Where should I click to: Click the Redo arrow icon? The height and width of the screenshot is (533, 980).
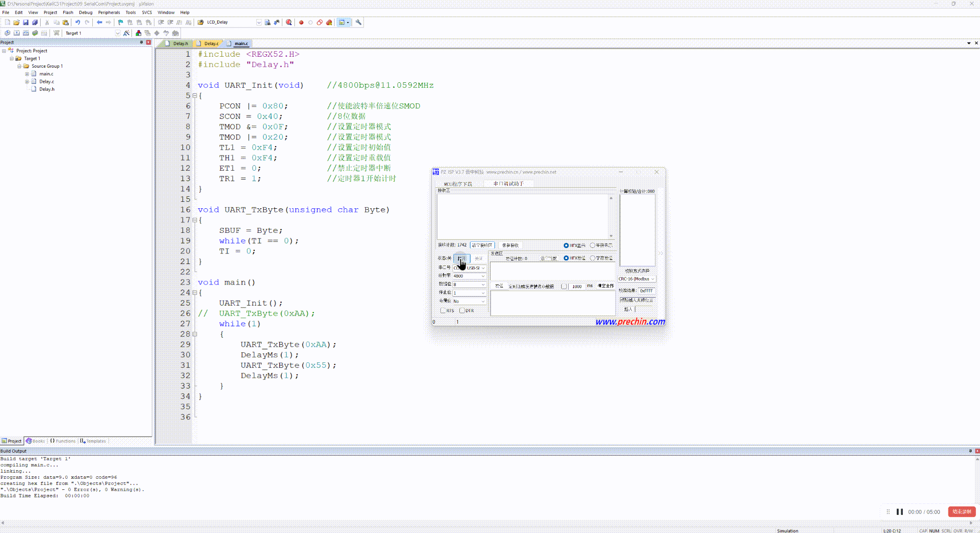coord(87,22)
